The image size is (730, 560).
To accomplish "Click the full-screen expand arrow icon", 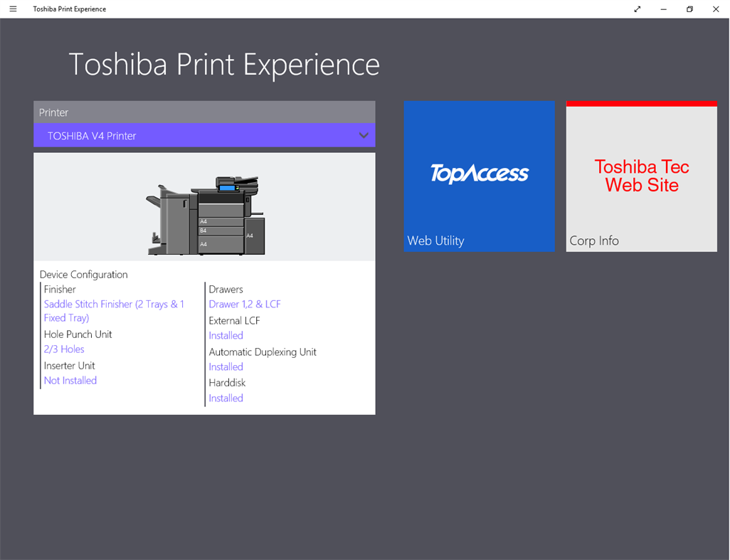I will click(x=637, y=9).
